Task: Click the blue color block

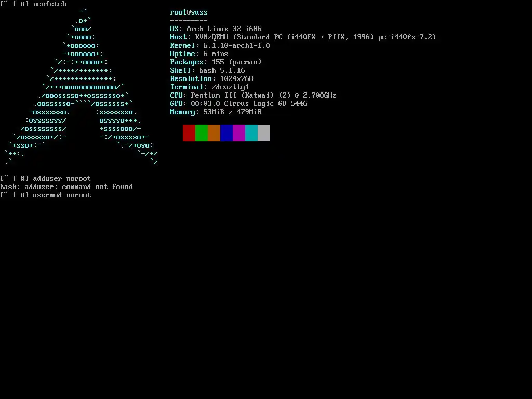Action: tap(227, 132)
